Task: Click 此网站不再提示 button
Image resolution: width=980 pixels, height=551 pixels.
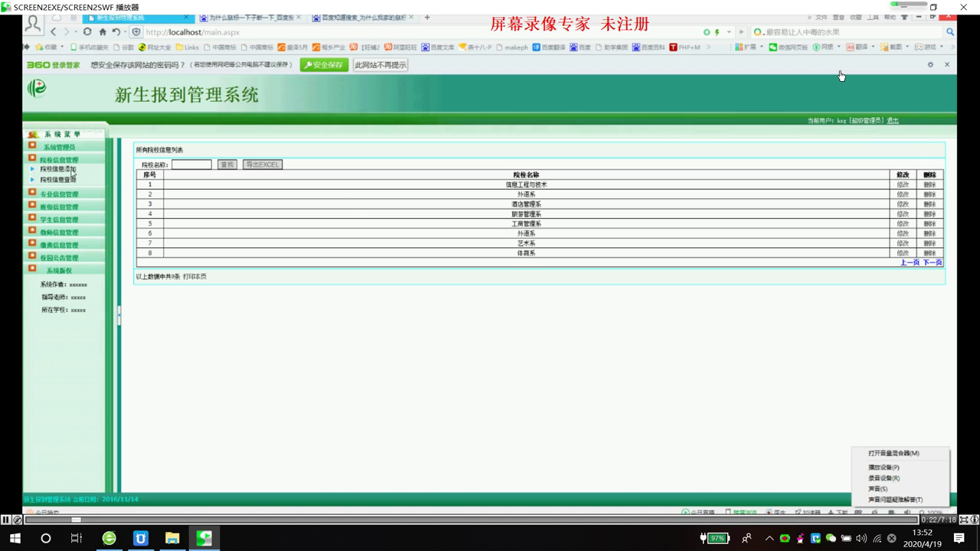Action: tap(380, 65)
